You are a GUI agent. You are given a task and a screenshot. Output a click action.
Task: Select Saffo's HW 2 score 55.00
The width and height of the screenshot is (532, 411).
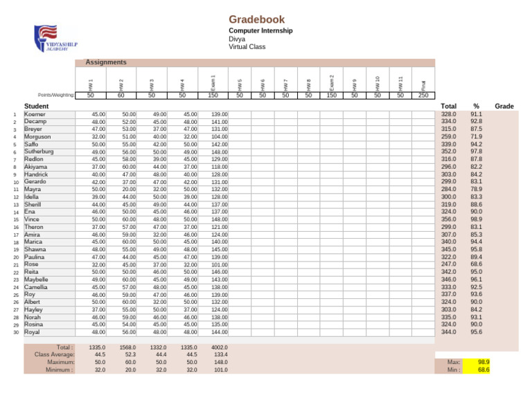point(129,145)
